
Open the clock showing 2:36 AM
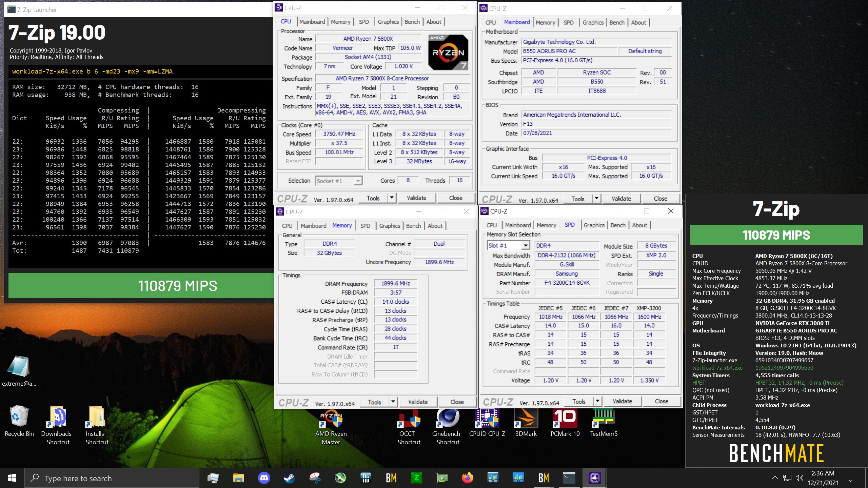823,478
